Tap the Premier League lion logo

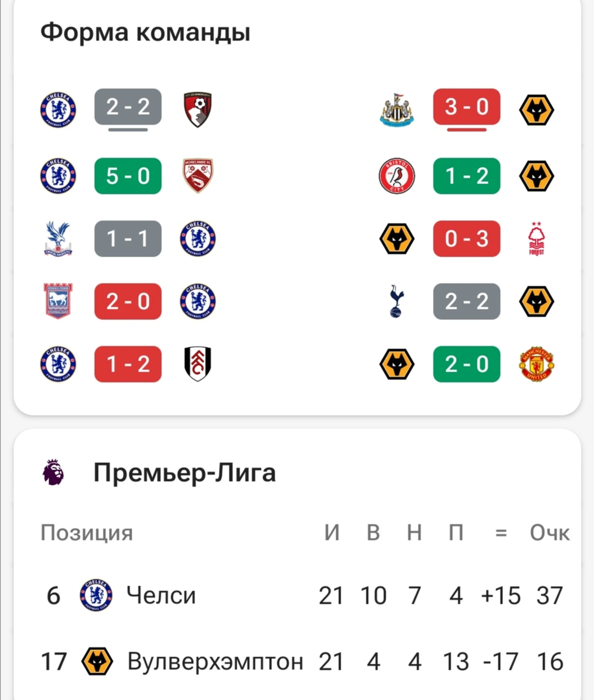tap(53, 472)
